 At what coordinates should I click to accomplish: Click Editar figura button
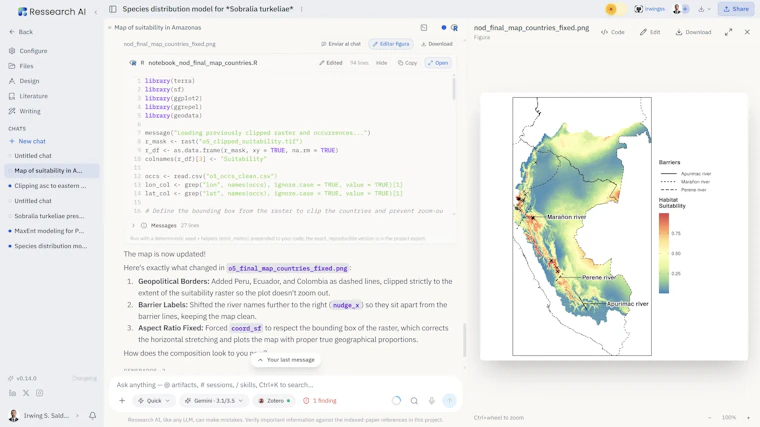[391, 44]
